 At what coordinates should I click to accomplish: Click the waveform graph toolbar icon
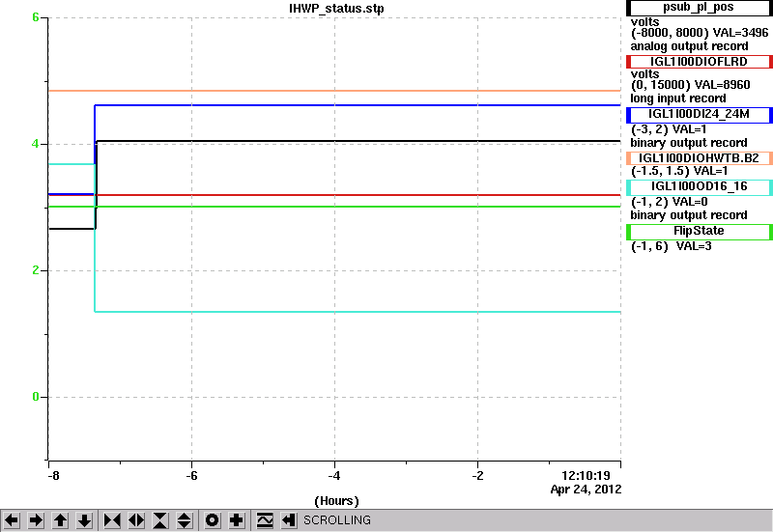click(265, 520)
